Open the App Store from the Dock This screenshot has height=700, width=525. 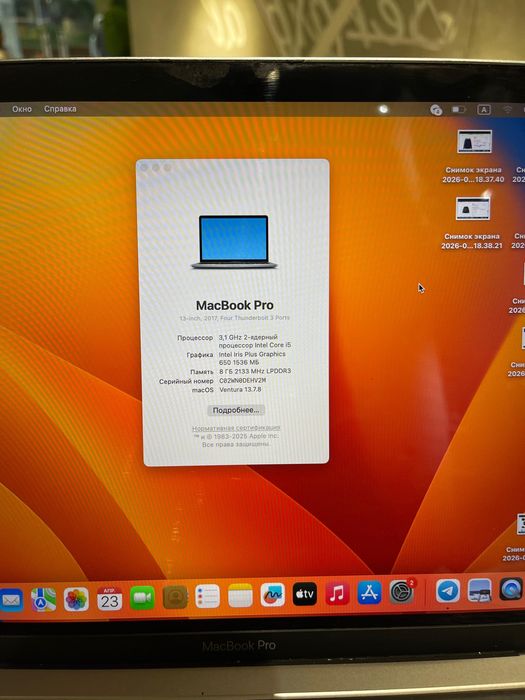(369, 592)
